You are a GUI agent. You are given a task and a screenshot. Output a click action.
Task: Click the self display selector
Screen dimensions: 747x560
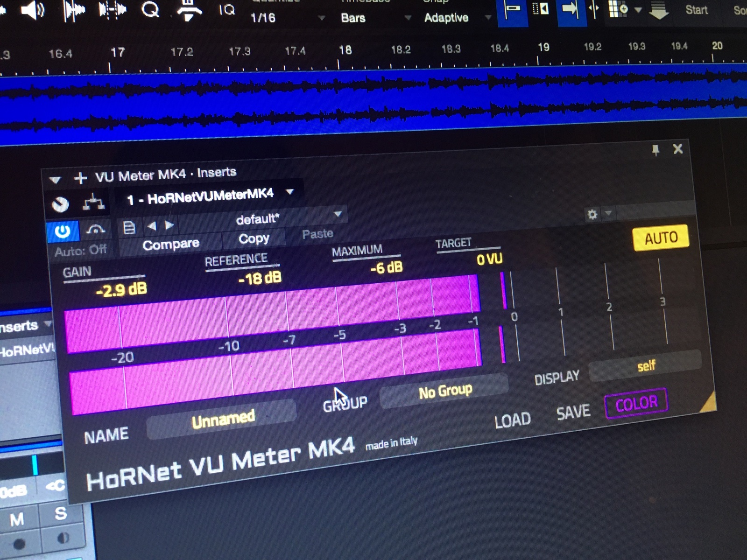point(646,366)
